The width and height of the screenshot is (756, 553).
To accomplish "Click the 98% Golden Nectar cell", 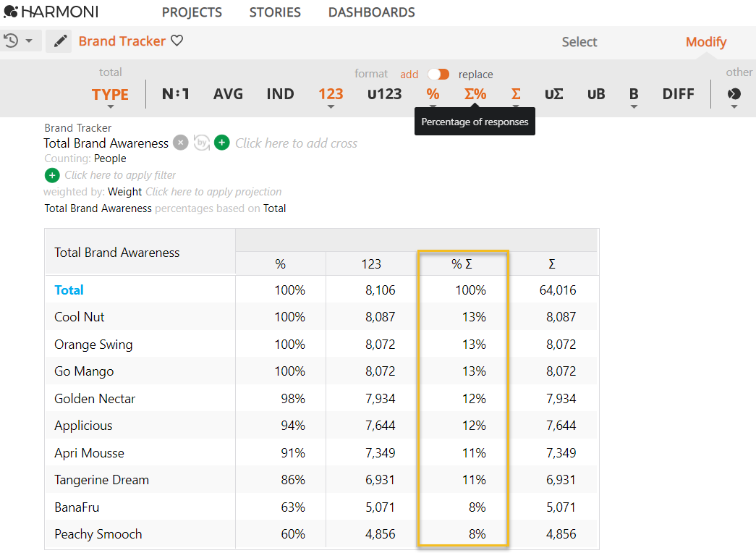I will click(293, 399).
